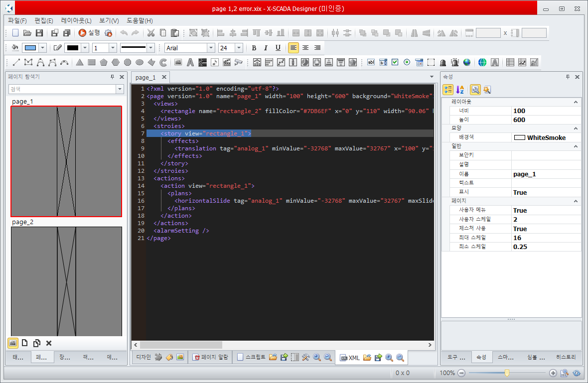This screenshot has width=588, height=383.
Task: Insert the checkbox control element
Action: (x=395, y=63)
